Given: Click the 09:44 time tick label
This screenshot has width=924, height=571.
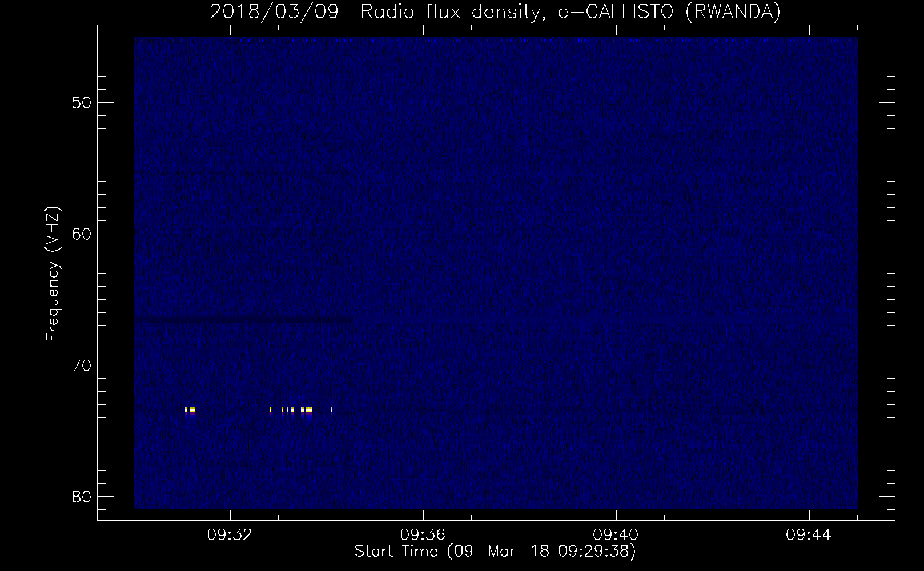Looking at the screenshot, I should pos(809,535).
